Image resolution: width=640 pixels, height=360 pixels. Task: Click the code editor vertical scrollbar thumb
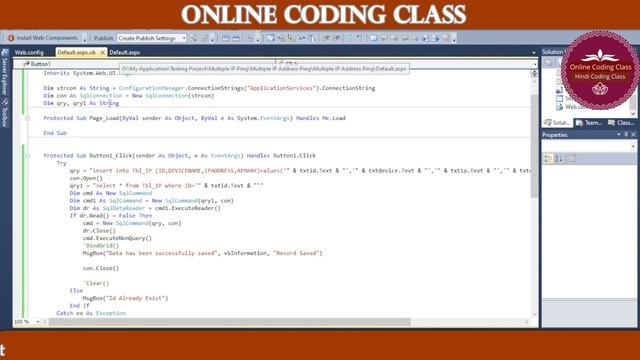(534, 145)
